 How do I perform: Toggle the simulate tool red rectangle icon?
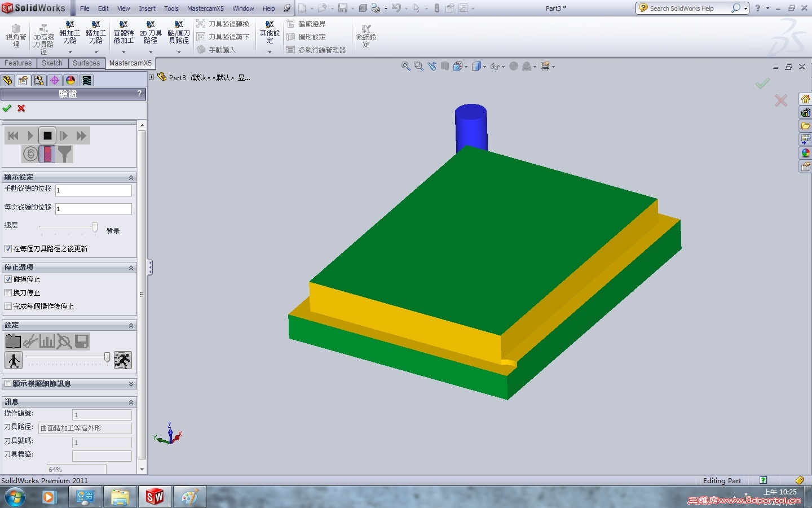point(47,154)
